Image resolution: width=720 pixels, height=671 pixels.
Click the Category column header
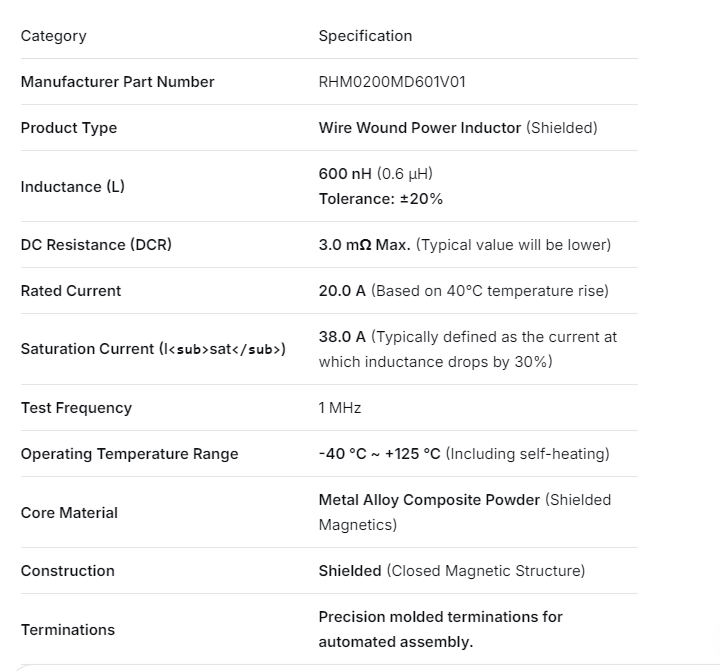tap(54, 36)
